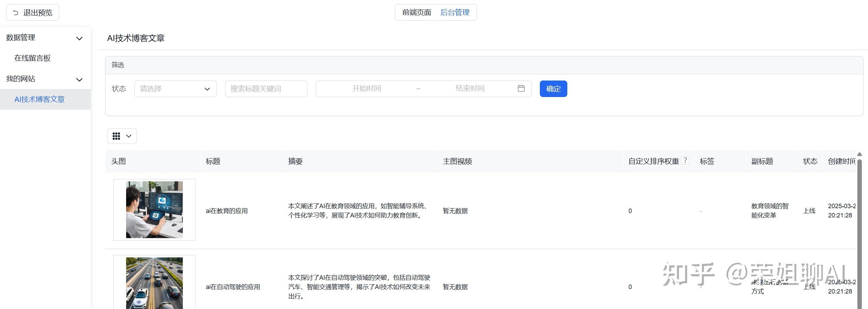Open the calendar icon in date range
The width and height of the screenshot is (868, 309).
pyautogui.click(x=521, y=88)
